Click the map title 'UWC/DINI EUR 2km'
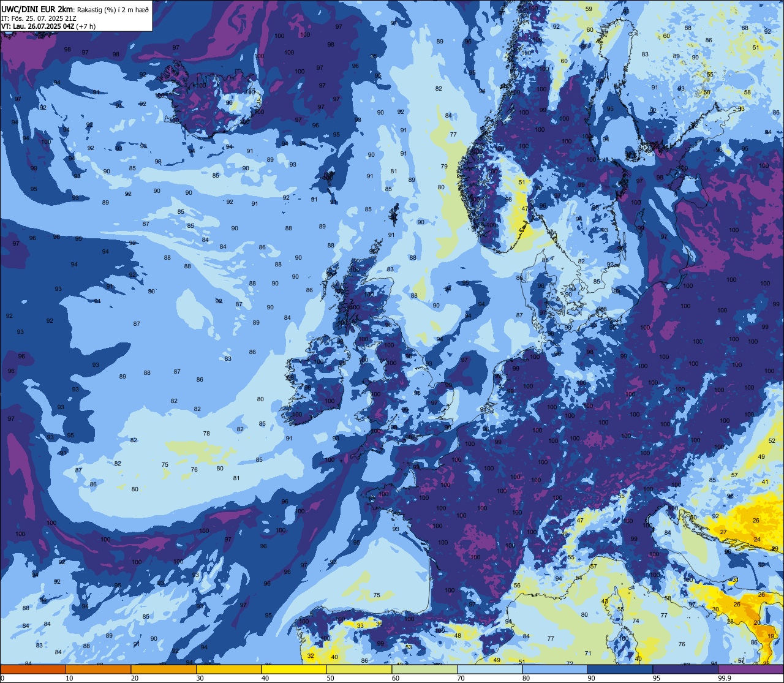Screen dimensions: 784x683 (37, 8)
